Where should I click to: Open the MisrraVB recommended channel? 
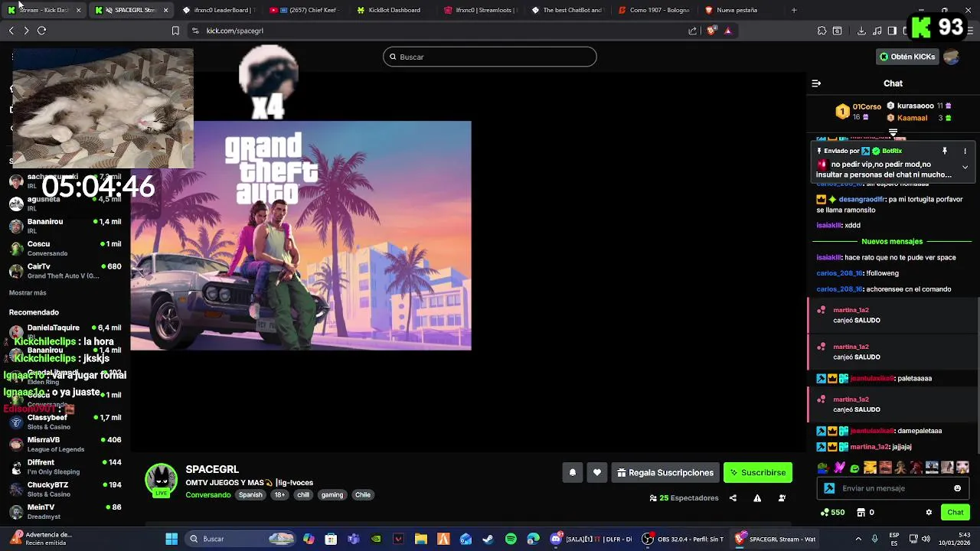click(65, 445)
